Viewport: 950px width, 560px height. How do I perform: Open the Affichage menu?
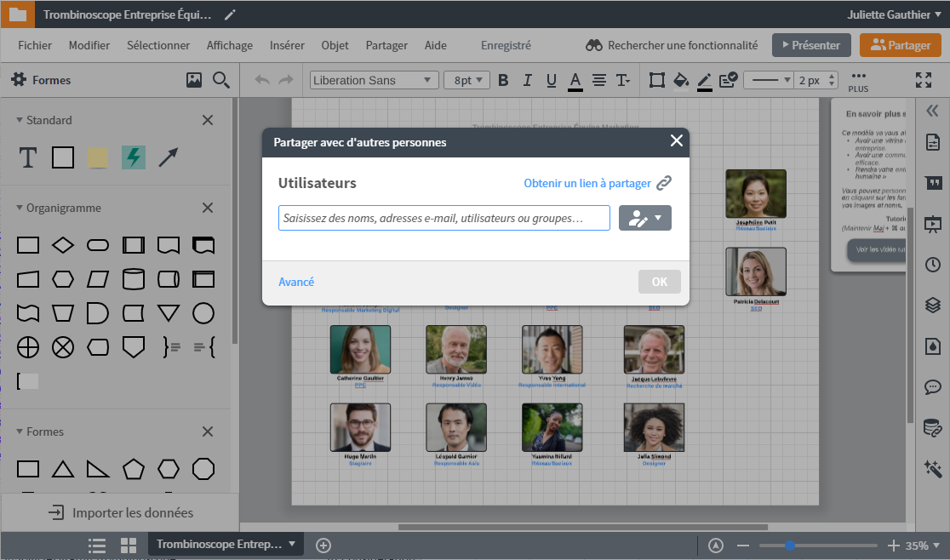pos(229,45)
